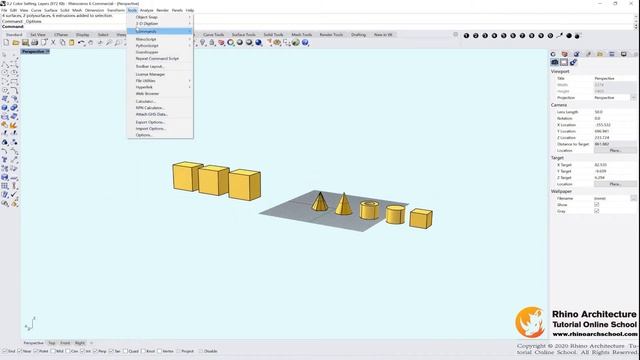Click the Print icon
This screenshot has width=640, height=360.
pyautogui.click(x=35, y=42)
